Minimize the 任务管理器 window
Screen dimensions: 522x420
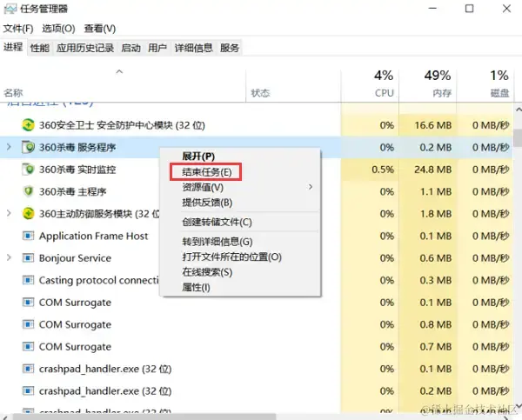click(432, 9)
